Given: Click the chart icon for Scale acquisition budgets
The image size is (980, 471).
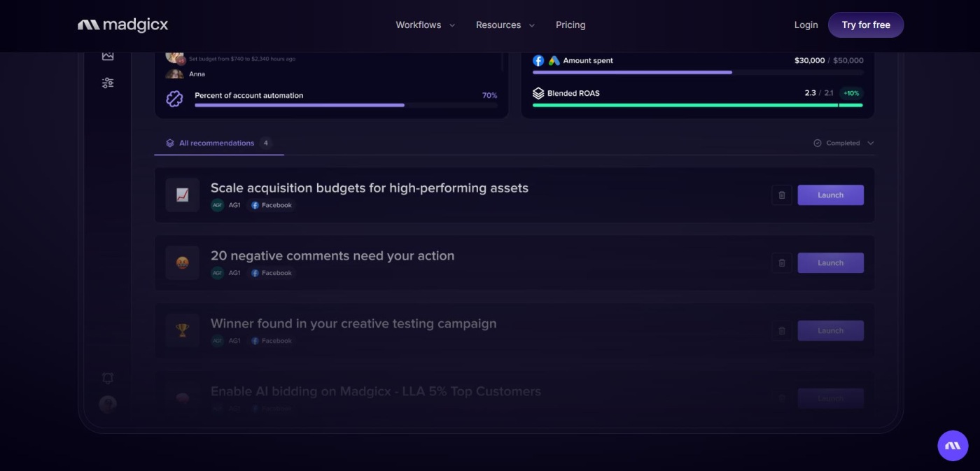Looking at the screenshot, I should pyautogui.click(x=183, y=195).
